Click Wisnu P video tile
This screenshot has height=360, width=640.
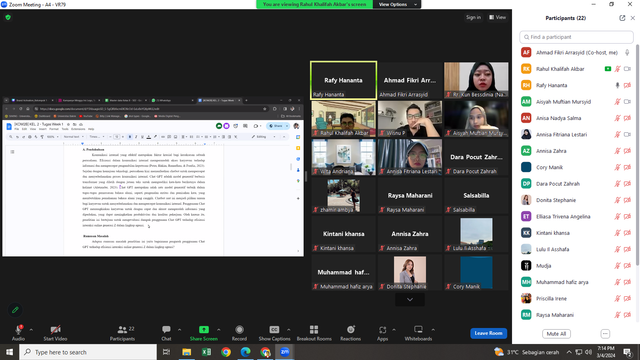pos(410,119)
